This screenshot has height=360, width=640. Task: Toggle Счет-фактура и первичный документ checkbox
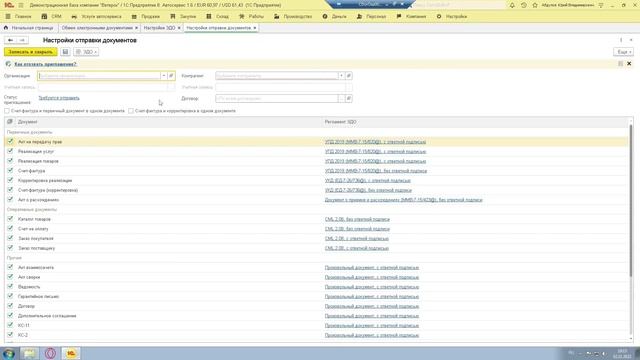pos(7,111)
